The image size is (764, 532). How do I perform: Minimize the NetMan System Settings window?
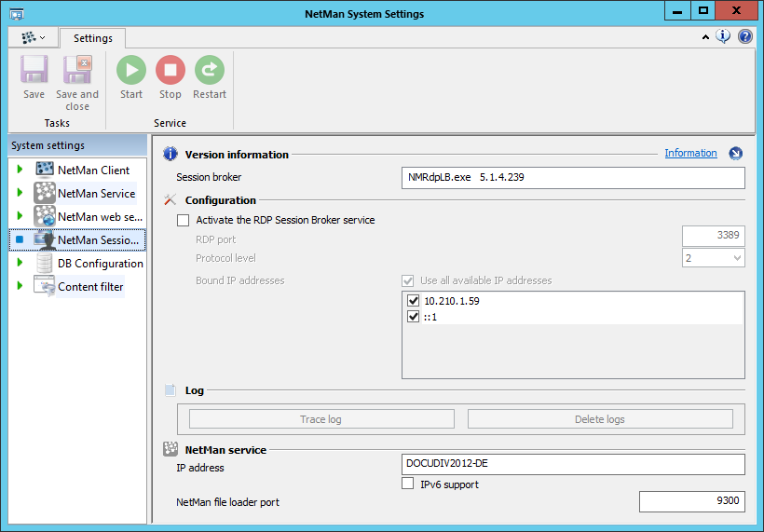[677, 11]
